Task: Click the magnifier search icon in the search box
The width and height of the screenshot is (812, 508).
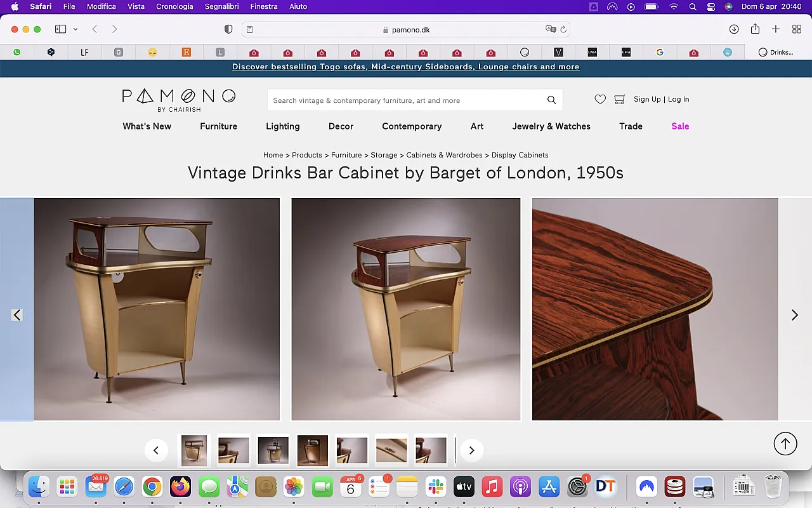Action: click(552, 100)
